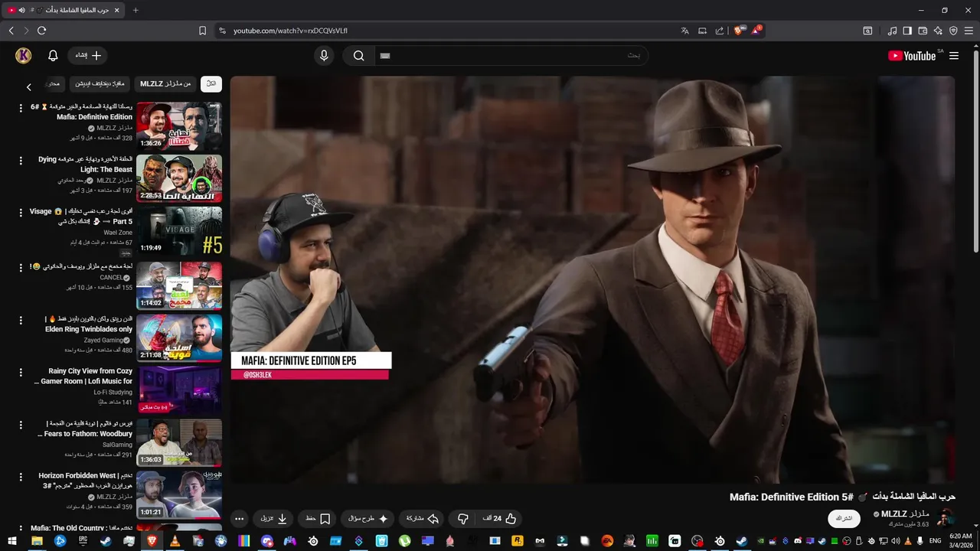980x551 pixels.
Task: Open options menu for Mafia #6 video
Action: (x=21, y=108)
